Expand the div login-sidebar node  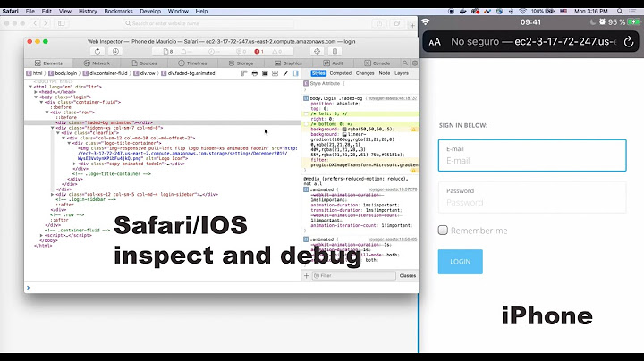click(x=53, y=195)
